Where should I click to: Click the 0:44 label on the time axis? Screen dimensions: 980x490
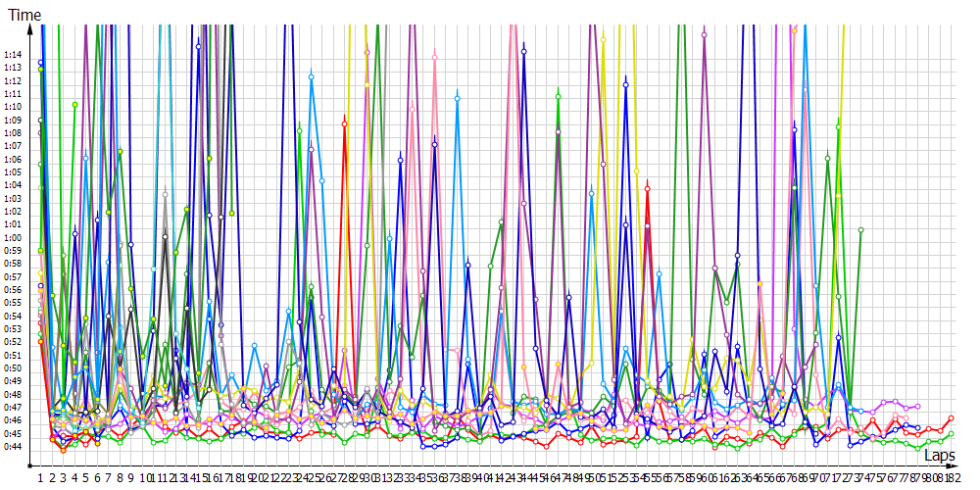pos(13,447)
